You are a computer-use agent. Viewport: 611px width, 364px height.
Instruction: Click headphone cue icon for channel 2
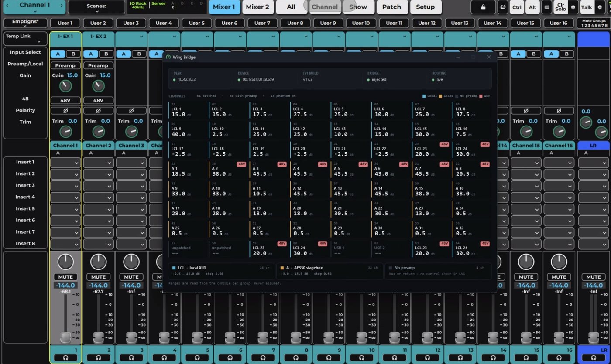pos(98,357)
